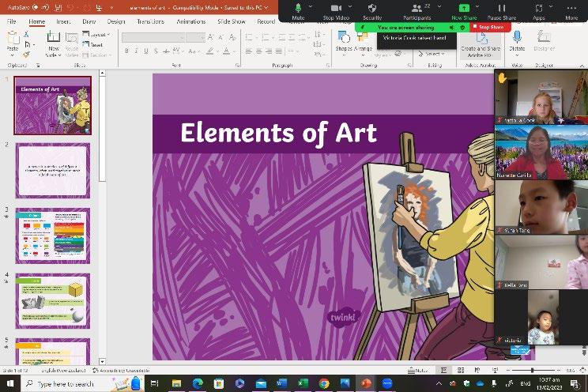Open the font name combo box
Viewport: 588px width, 392px height.
[x=153, y=37]
